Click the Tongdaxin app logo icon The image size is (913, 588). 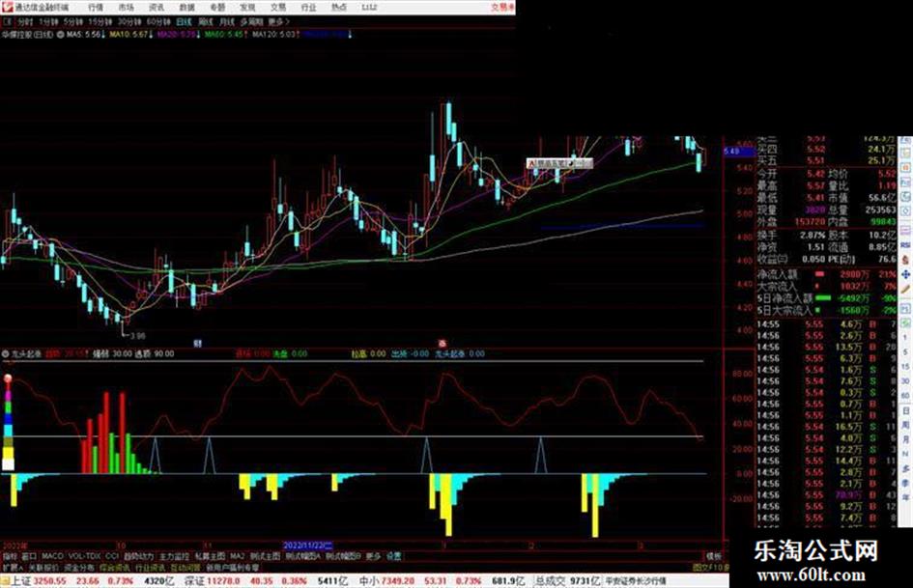7,7
